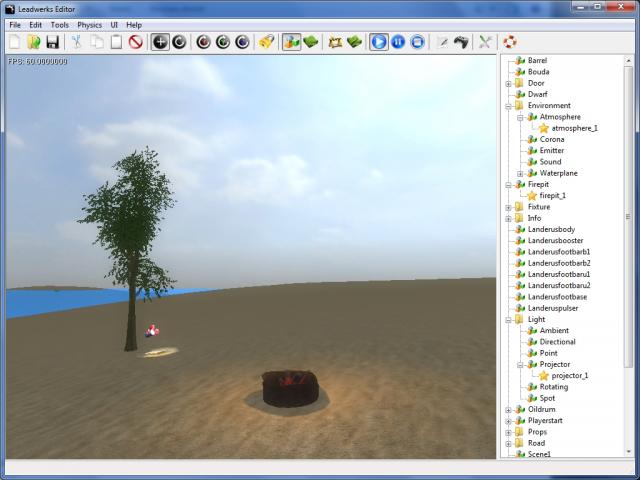Expand the Waterplane node
This screenshot has height=480, width=640.
520,173
